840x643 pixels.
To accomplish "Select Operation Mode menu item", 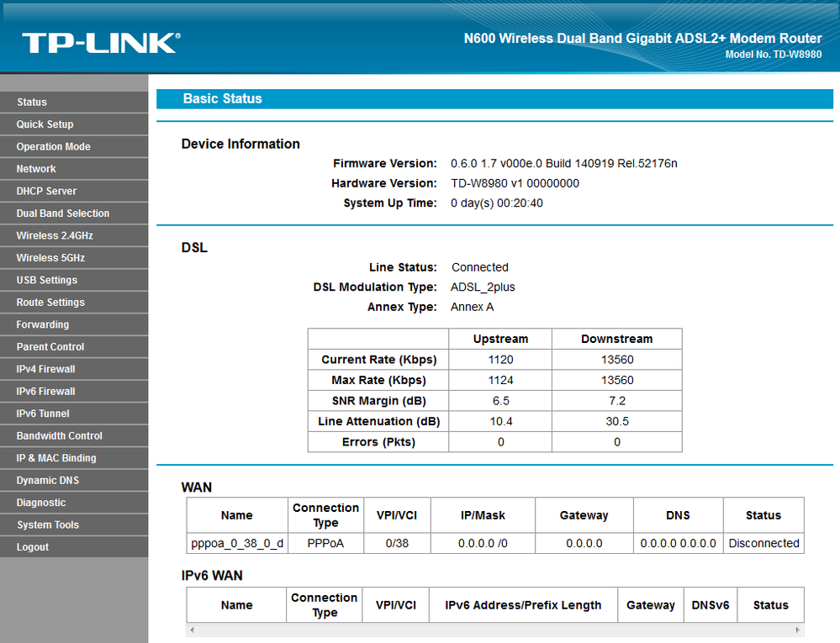I will [x=74, y=147].
